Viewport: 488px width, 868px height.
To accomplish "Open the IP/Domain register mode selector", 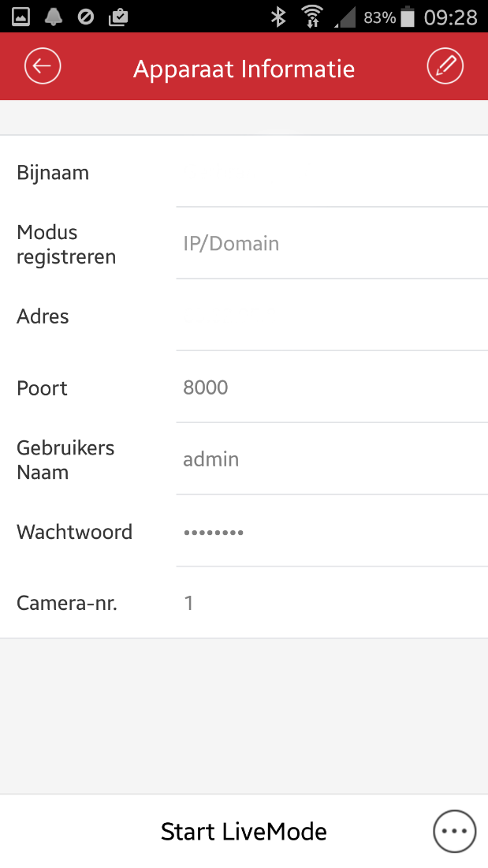I will [x=332, y=244].
